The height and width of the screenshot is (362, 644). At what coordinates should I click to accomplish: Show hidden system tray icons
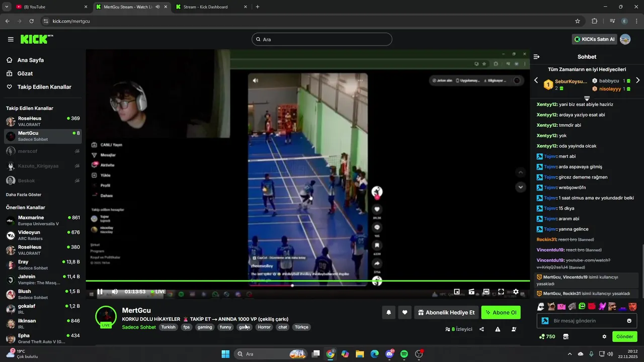pos(570,354)
